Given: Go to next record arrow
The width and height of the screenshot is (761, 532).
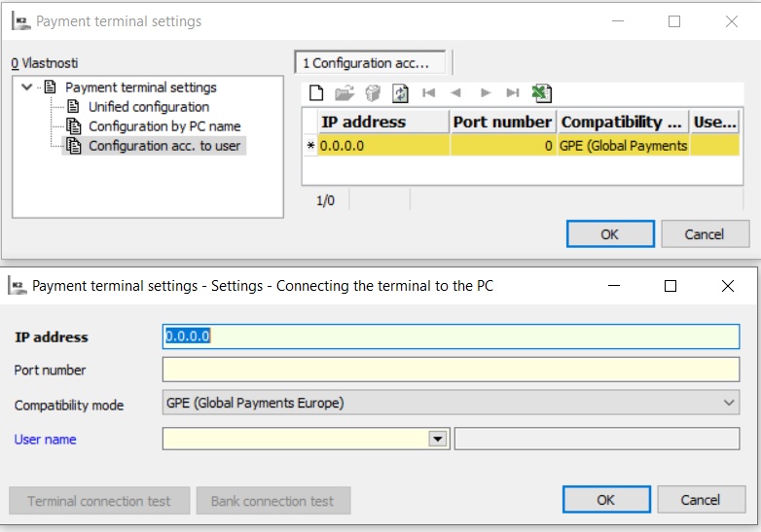Looking at the screenshot, I should tap(485, 93).
